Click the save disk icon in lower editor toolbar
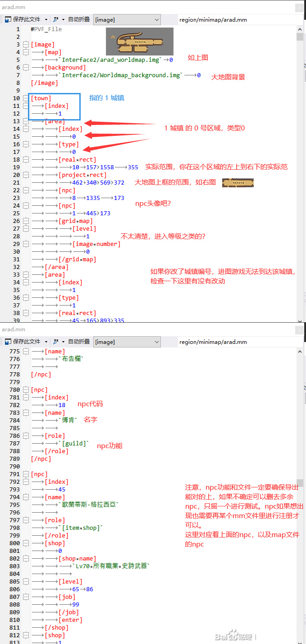The height and width of the screenshot is (644, 306). [x=8, y=342]
